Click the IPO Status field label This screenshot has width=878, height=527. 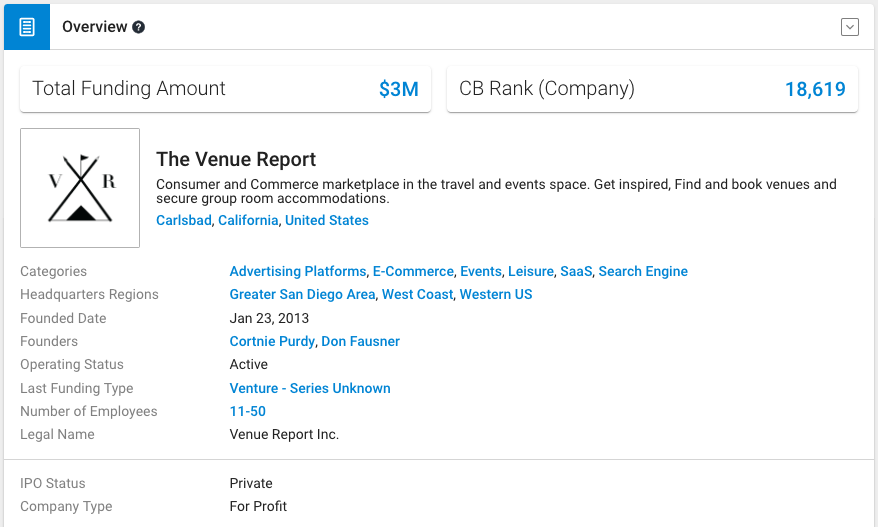[x=53, y=483]
